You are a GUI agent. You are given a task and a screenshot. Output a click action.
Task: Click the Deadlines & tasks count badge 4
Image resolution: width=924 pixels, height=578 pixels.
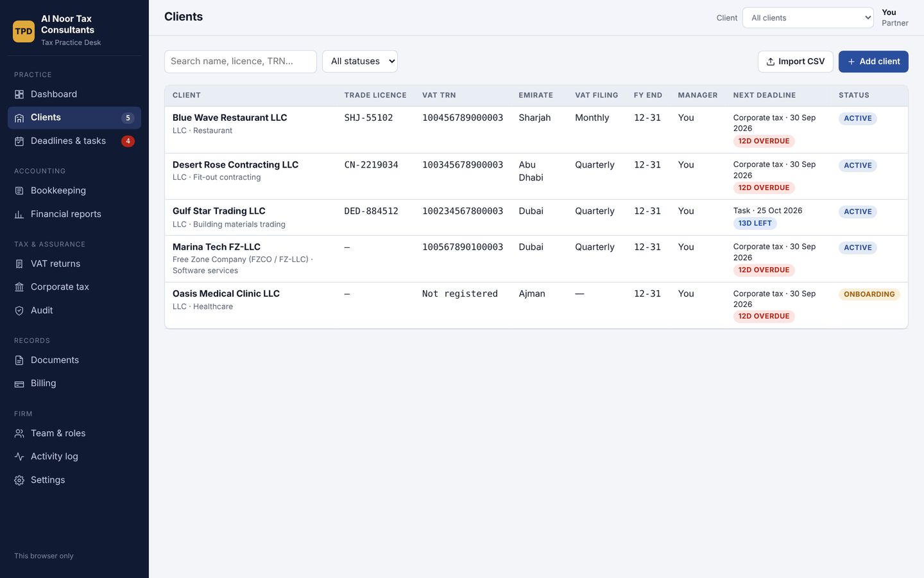click(128, 141)
